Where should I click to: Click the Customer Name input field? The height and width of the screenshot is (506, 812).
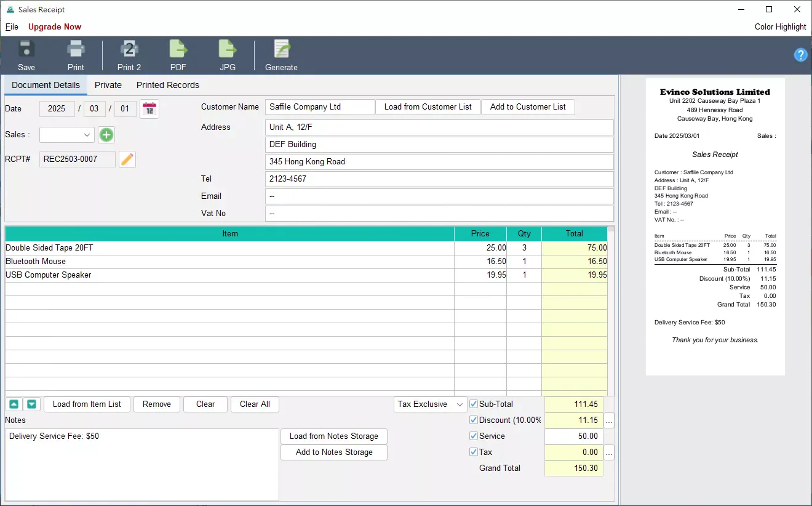[320, 107]
